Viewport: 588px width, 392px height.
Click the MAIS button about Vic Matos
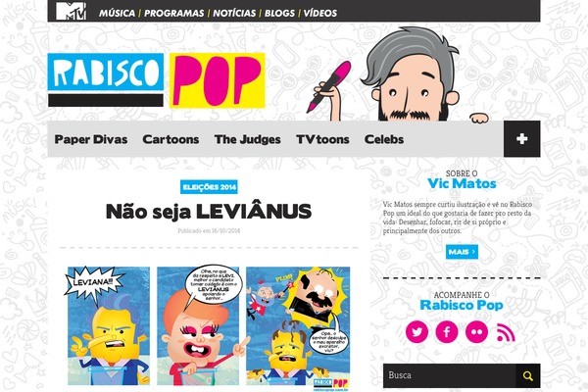point(462,252)
